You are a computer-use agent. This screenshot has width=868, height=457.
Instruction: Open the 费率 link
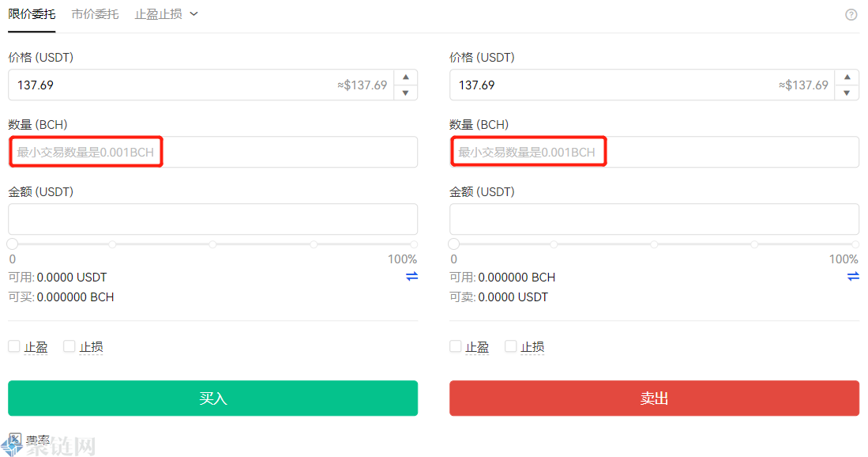point(38,440)
